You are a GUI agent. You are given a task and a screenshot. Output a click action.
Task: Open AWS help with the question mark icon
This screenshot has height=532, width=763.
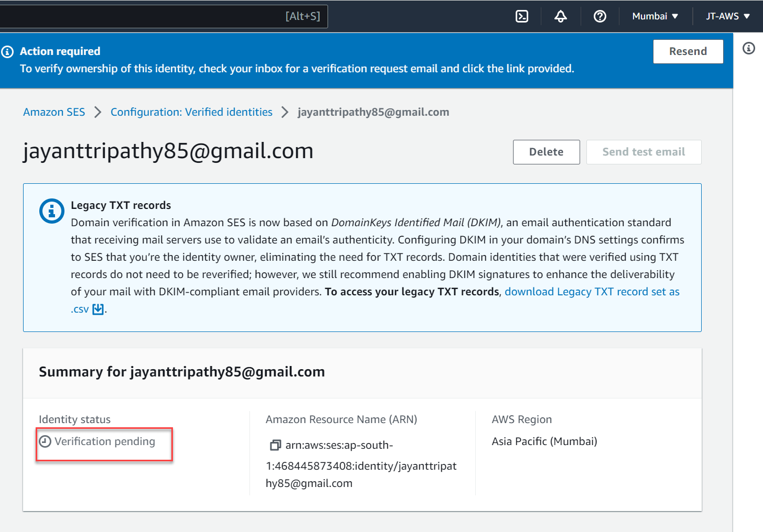click(x=599, y=16)
